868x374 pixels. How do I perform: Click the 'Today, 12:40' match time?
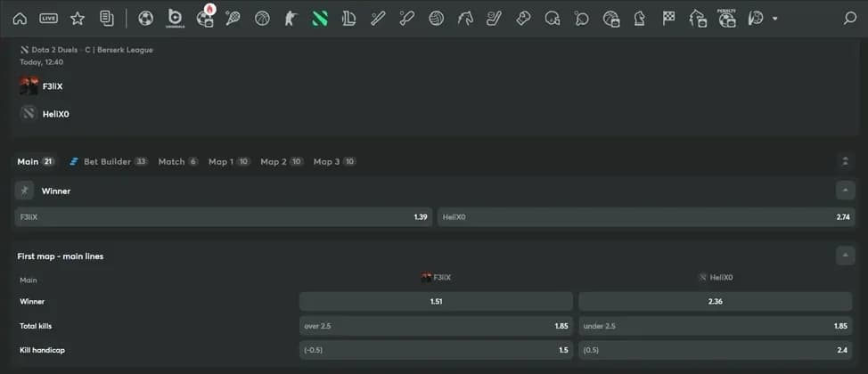pyautogui.click(x=42, y=62)
